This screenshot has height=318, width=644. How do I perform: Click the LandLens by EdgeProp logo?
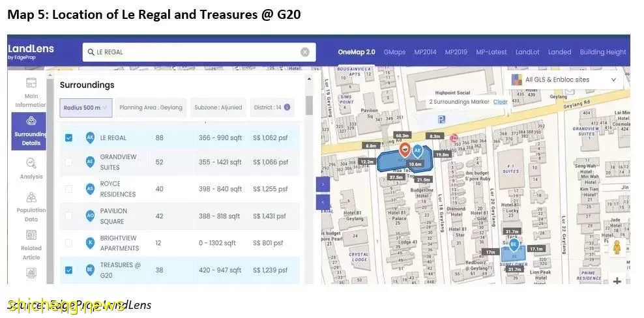pyautogui.click(x=31, y=51)
